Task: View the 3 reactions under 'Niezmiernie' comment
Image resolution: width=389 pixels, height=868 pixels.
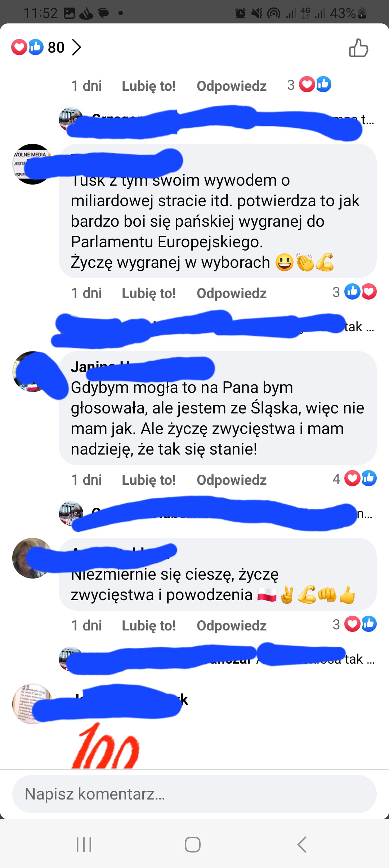Action: click(354, 624)
